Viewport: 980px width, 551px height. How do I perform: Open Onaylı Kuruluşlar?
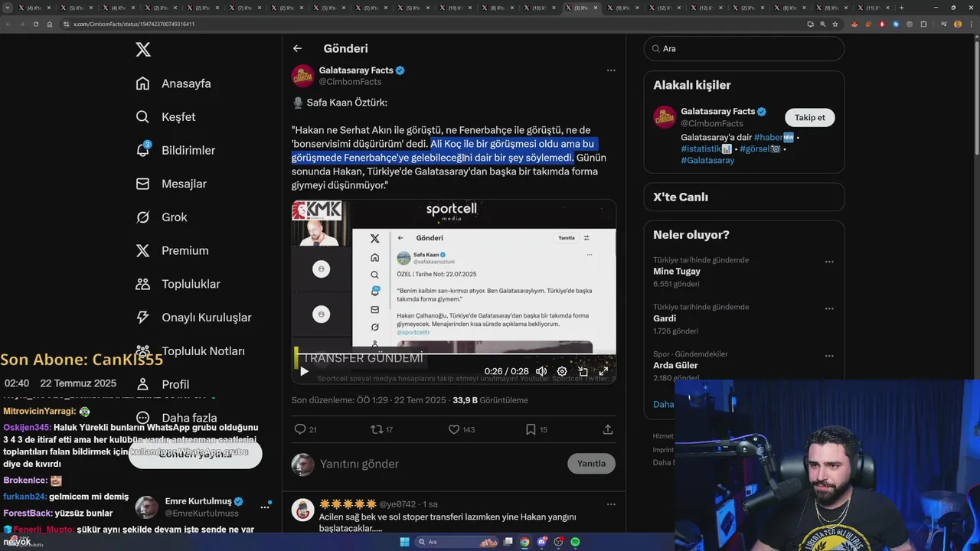193,318
